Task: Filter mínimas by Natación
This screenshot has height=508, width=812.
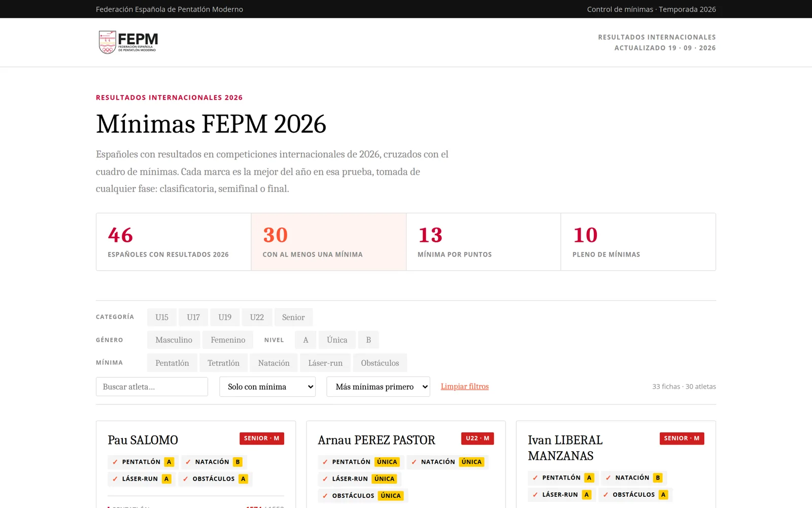Action: [274, 363]
